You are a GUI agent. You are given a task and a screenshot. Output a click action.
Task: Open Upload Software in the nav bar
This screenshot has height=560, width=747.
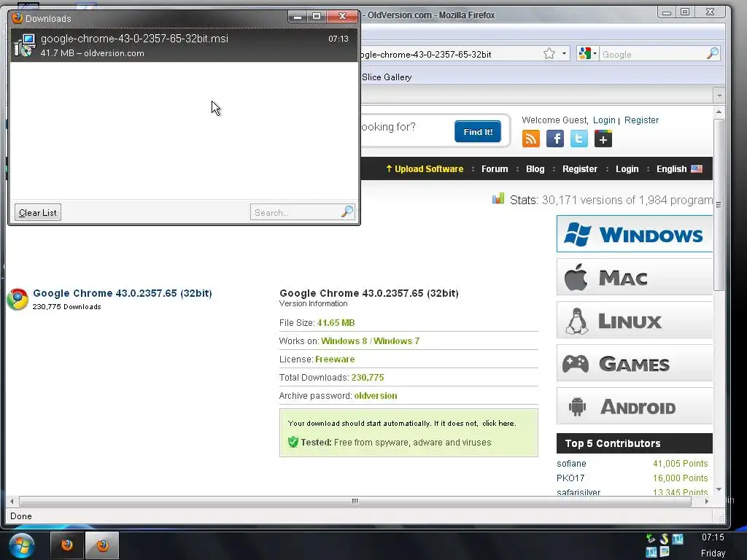point(425,168)
